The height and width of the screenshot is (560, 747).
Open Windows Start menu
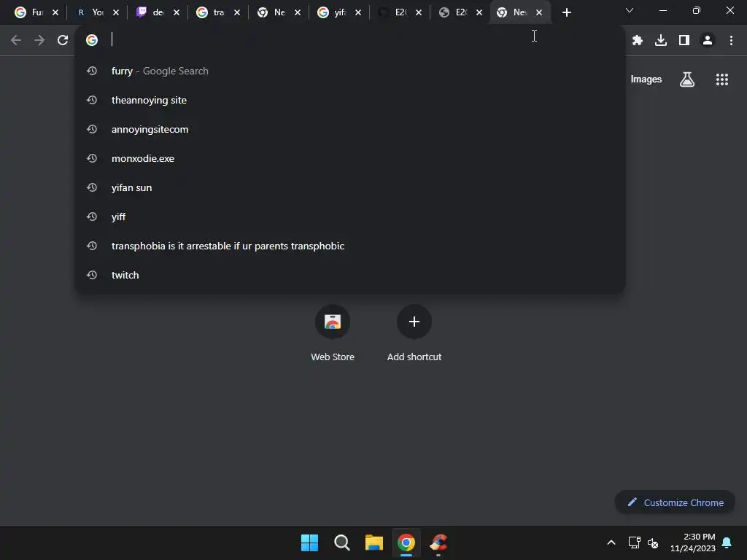309,542
